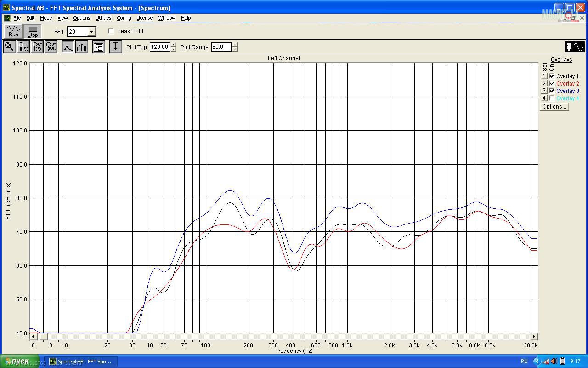Decrease Plot Range with the down arrow
This screenshot has width=588, height=368.
point(235,49)
